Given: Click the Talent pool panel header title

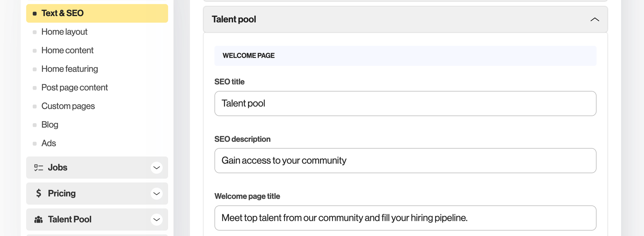Looking at the screenshot, I should (234, 19).
